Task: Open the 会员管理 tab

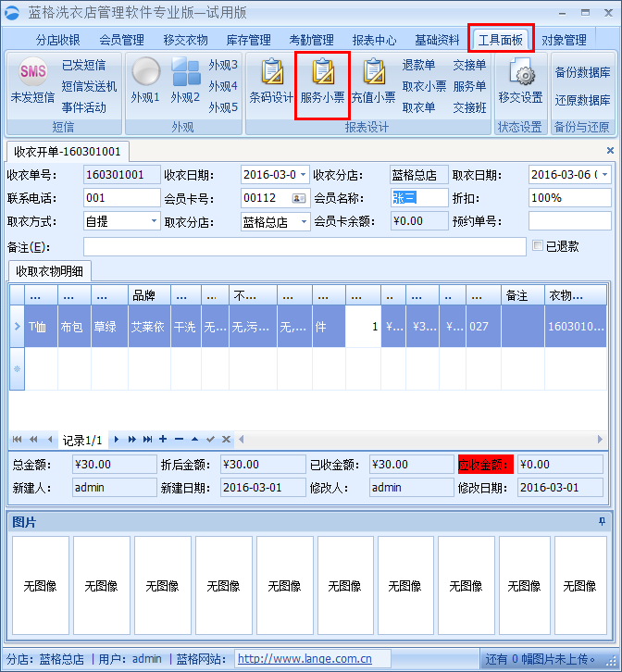Action: [x=122, y=41]
